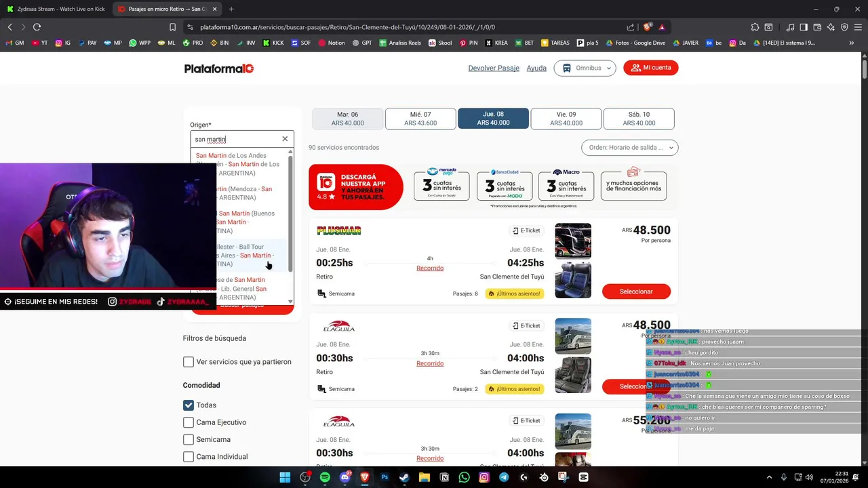
Task: Select the Mié. 07 date tab
Action: [x=420, y=119]
